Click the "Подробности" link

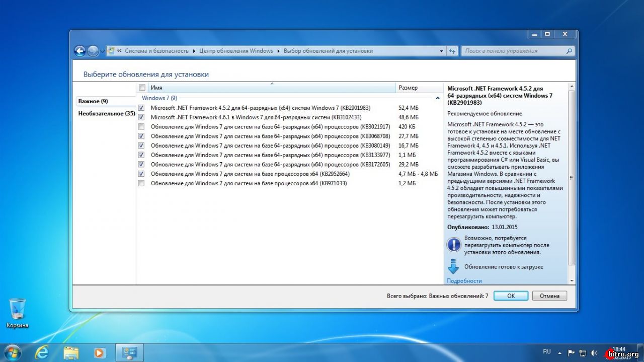464,281
